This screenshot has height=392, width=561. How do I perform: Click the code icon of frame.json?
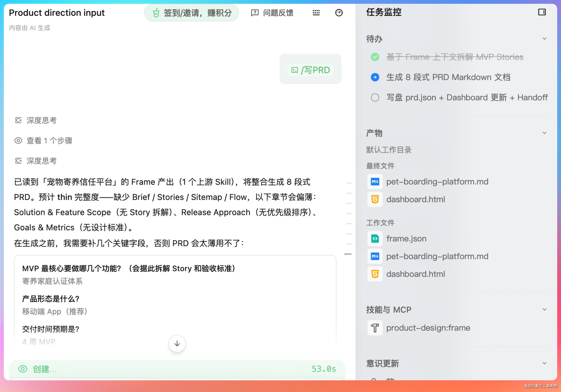[375, 239]
